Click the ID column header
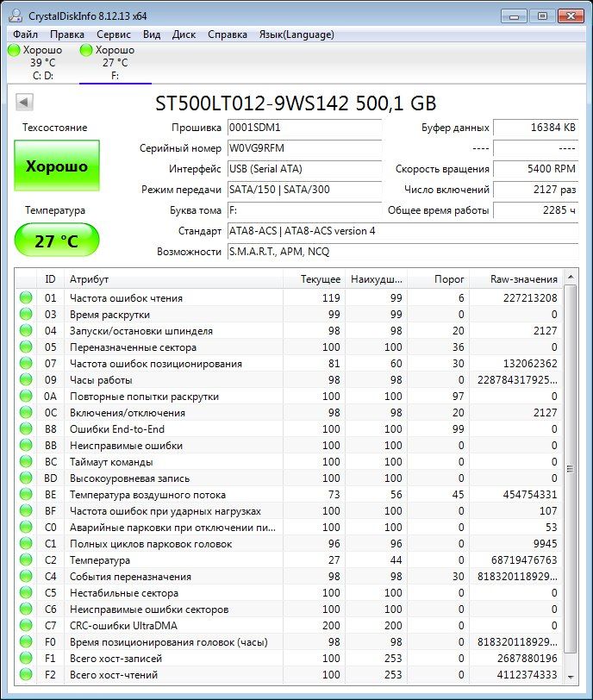The image size is (593, 700). (x=50, y=279)
